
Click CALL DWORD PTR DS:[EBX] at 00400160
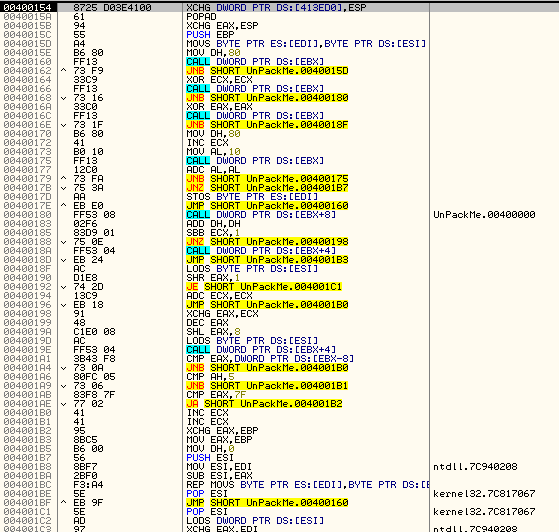(x=255, y=62)
